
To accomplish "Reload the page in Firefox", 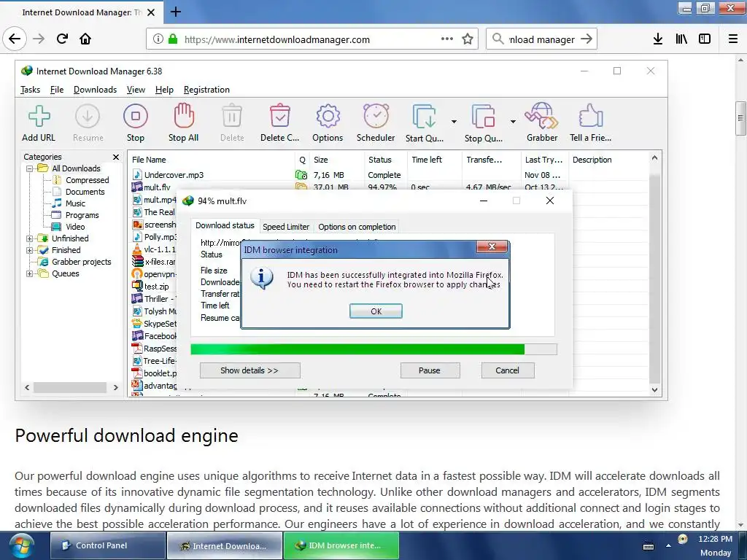I will [x=62, y=39].
